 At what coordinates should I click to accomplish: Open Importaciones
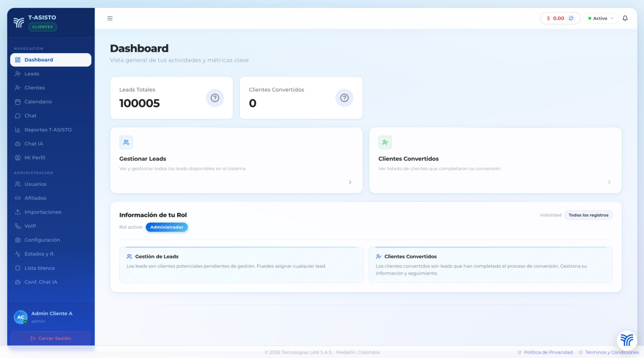coord(51,212)
